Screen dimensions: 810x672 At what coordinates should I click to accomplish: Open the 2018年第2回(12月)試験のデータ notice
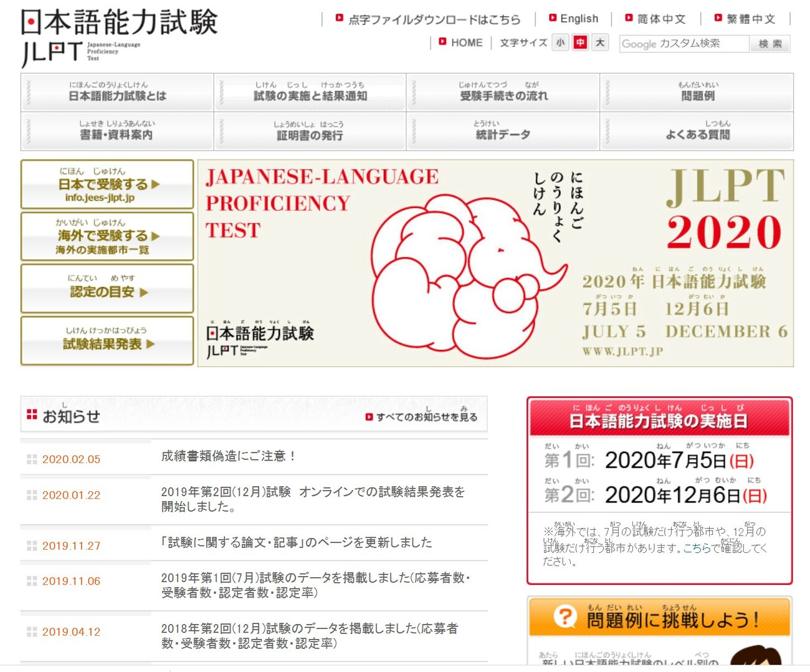310,636
